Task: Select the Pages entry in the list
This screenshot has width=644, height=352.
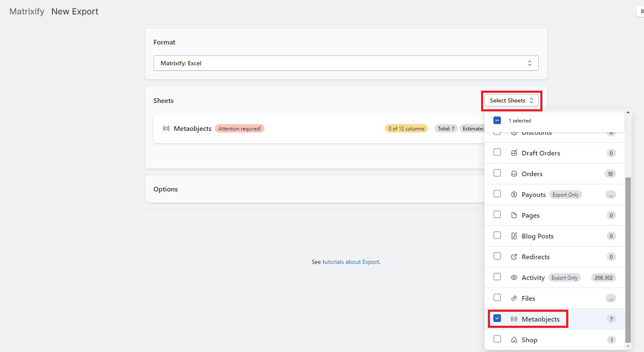Action: (530, 215)
